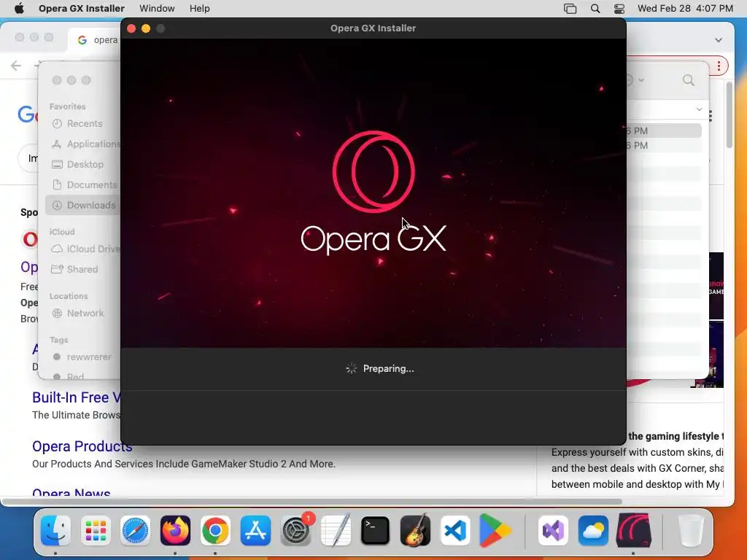Open Visual Studio Code from the Dock
The image size is (747, 560).
point(455,531)
